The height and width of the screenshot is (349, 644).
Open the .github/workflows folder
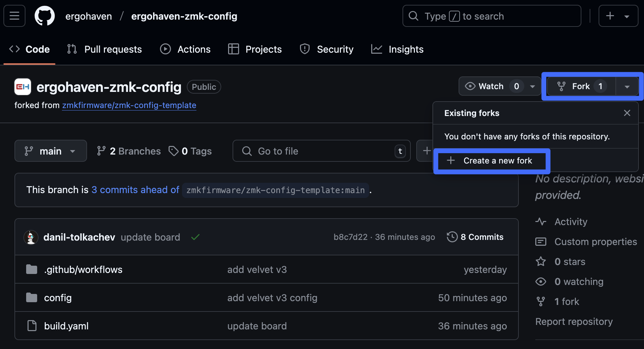[x=83, y=269]
